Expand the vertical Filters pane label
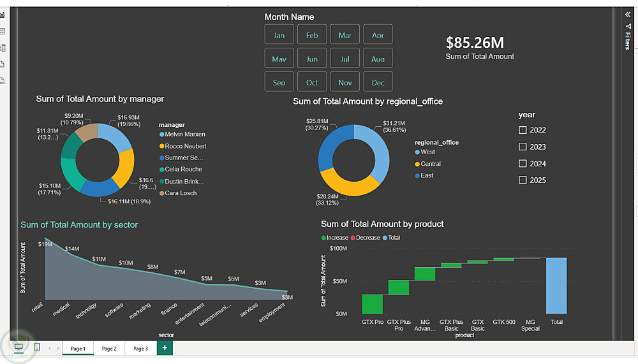Viewport: 638px width, 364px height. pos(628,41)
